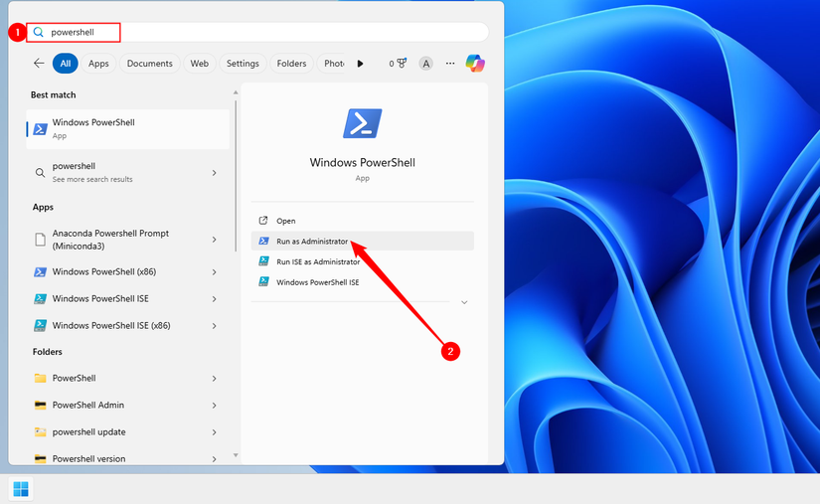
Task: Click the results list scrollbar up arrow
Action: pyautogui.click(x=236, y=92)
